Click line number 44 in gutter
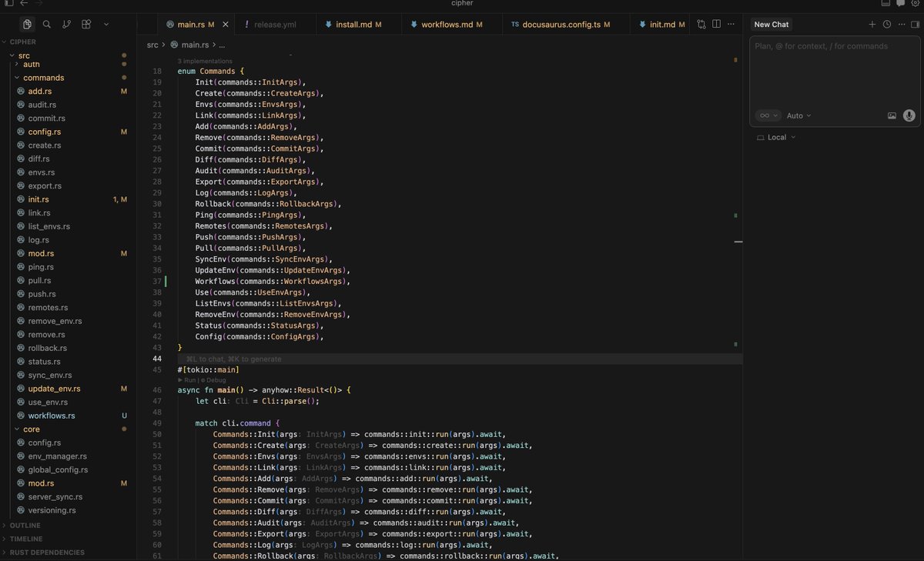 click(157, 359)
